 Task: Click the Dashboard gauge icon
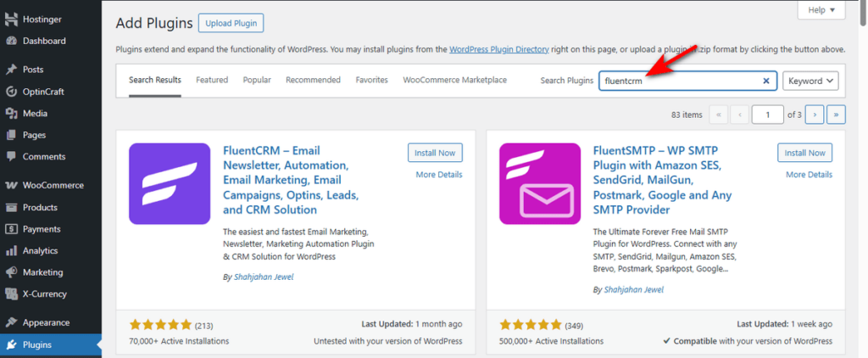pyautogui.click(x=11, y=41)
